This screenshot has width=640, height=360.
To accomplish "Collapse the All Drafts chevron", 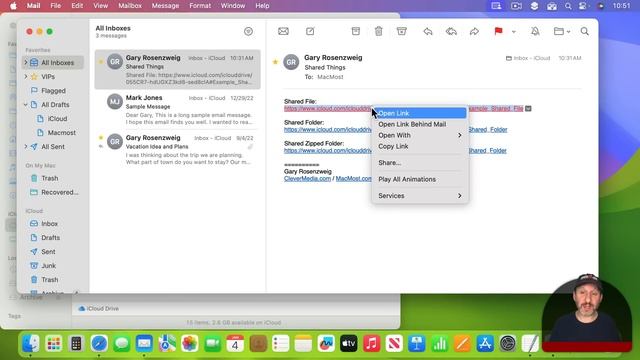I will click(26, 104).
